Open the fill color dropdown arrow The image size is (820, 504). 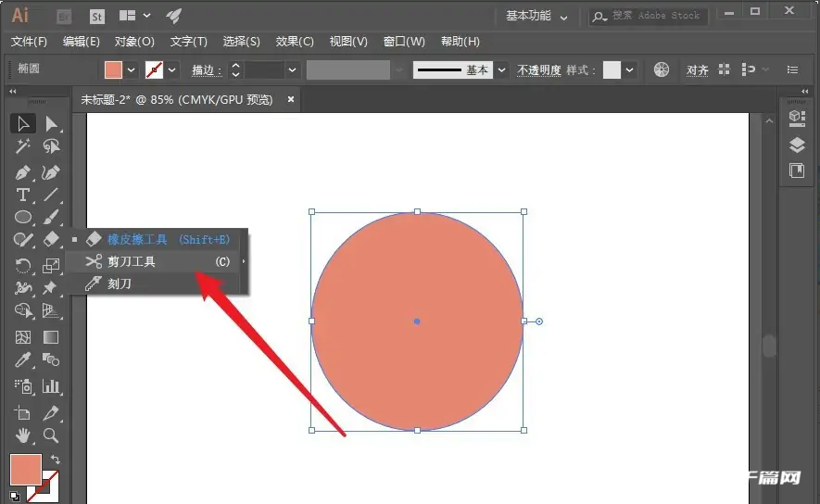131,70
